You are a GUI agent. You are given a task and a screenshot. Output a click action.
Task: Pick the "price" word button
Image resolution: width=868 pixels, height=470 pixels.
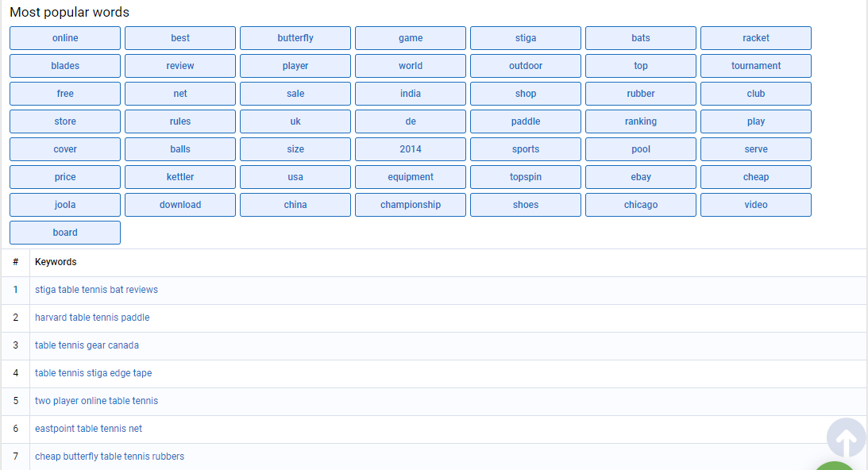coord(65,177)
